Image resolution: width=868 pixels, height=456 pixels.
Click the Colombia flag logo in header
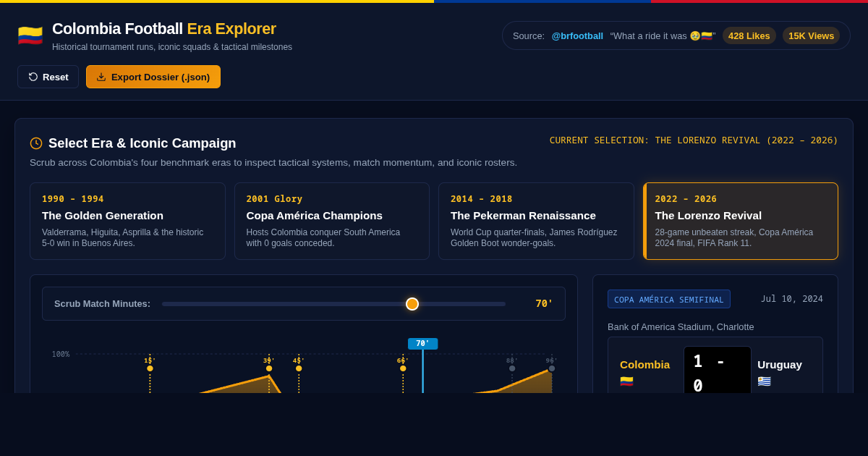tap(30, 35)
